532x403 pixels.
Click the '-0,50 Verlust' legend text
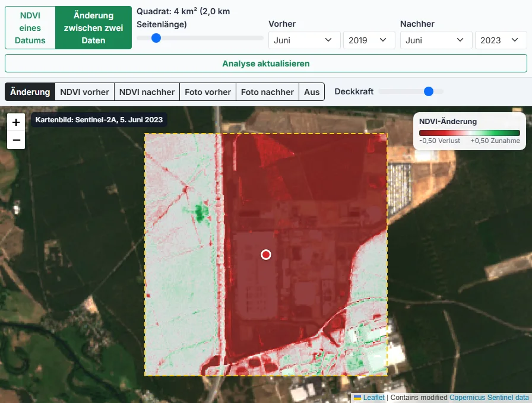[x=440, y=141]
